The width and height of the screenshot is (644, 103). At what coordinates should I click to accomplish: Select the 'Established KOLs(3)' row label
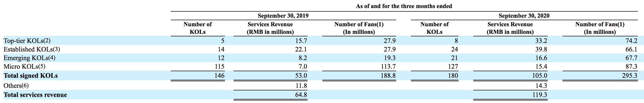click(32, 49)
